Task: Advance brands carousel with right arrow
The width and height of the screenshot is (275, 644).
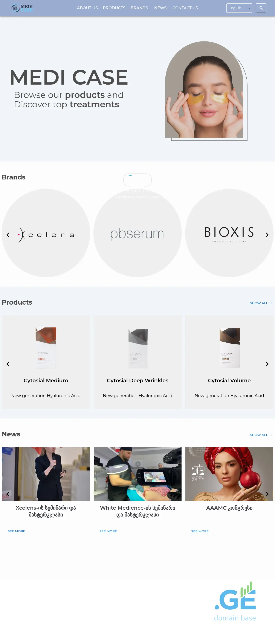Action: [267, 235]
